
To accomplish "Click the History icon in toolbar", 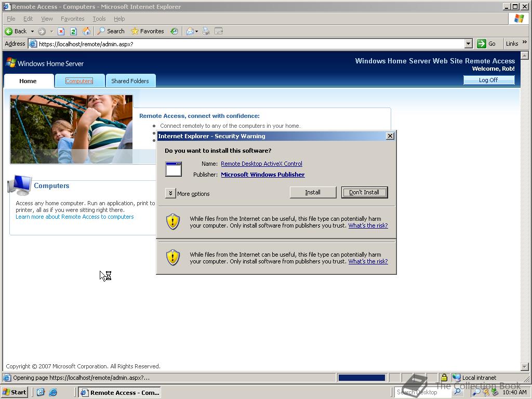I will [x=174, y=31].
